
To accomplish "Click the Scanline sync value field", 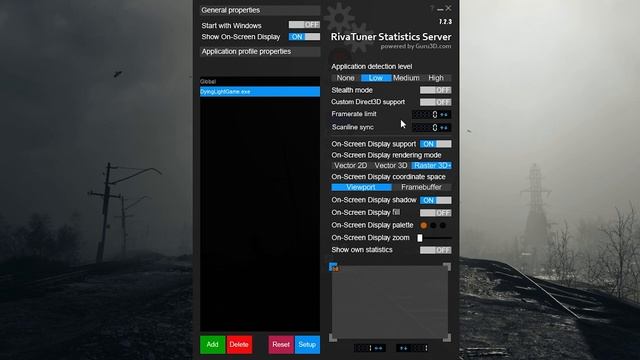I will pyautogui.click(x=425, y=128).
